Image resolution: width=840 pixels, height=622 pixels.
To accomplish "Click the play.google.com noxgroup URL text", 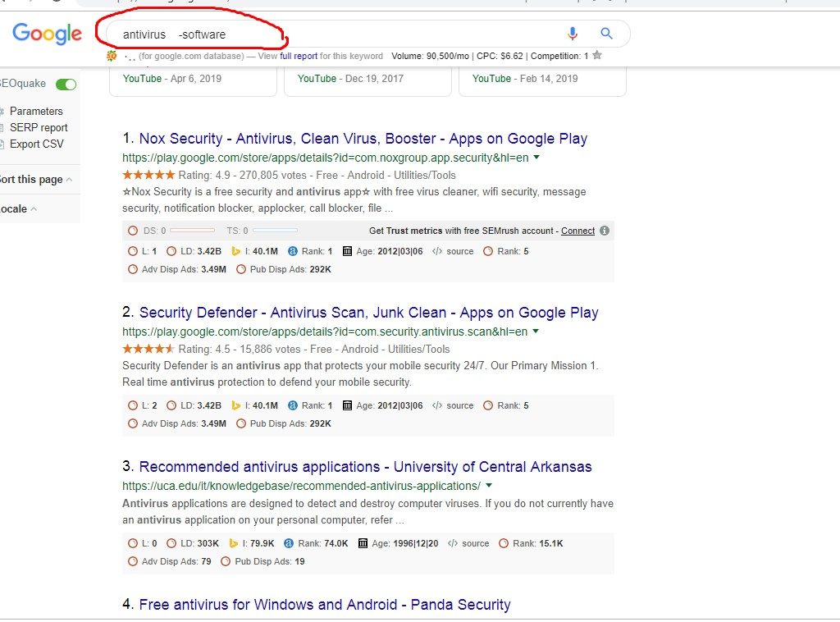I will [325, 158].
